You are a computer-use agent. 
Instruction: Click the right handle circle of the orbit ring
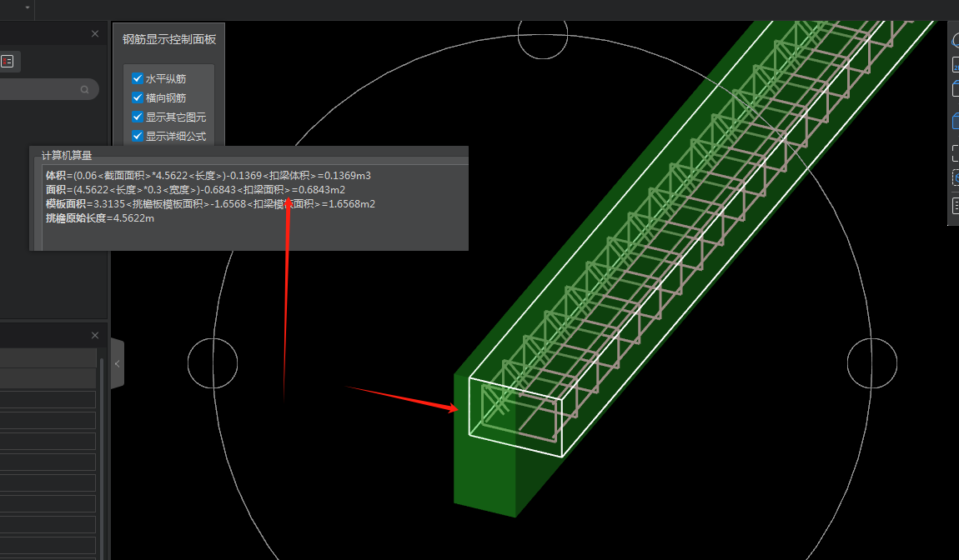pos(872,363)
